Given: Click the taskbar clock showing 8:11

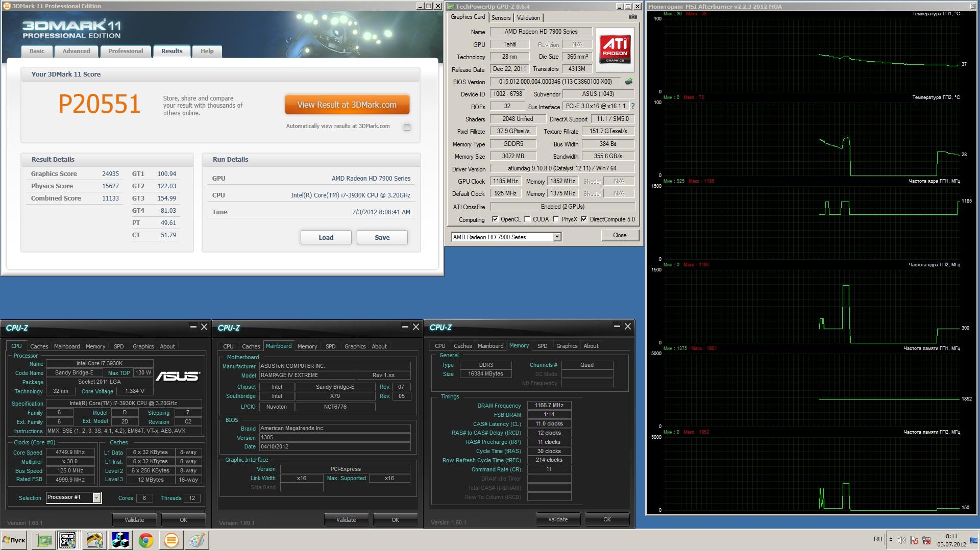Looking at the screenshot, I should coord(951,536).
